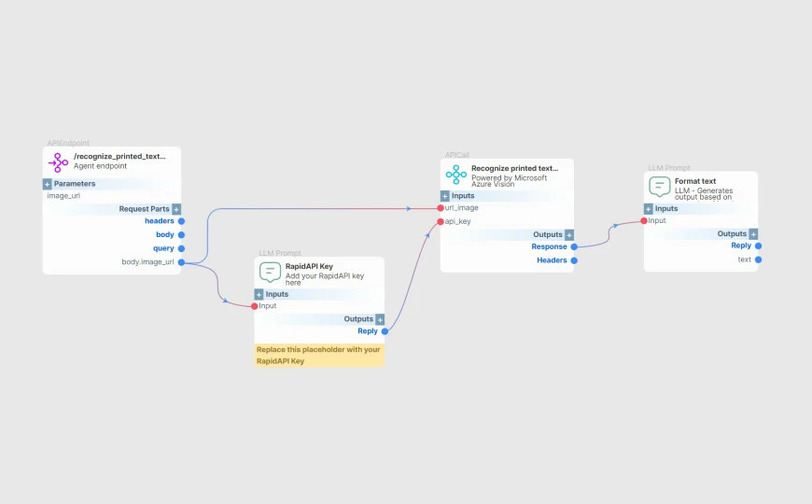This screenshot has height=504, width=812.
Task: Add an output to Recognize printed text node
Action: 569,235
